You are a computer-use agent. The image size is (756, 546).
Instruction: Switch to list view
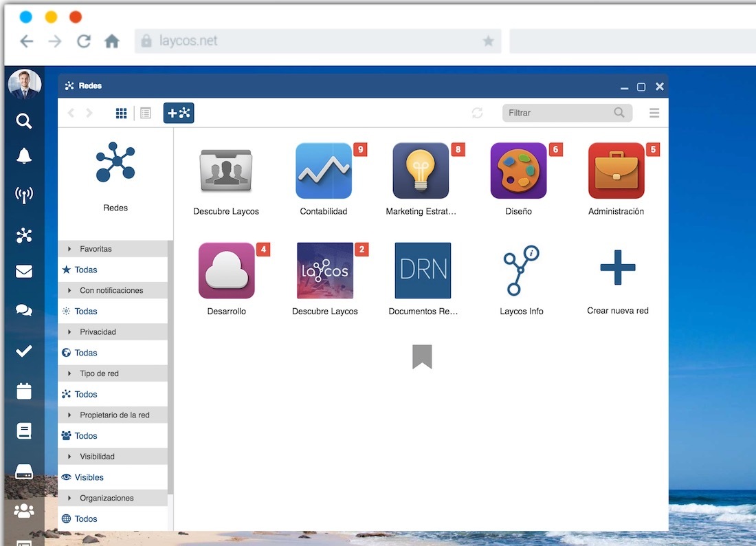[146, 113]
